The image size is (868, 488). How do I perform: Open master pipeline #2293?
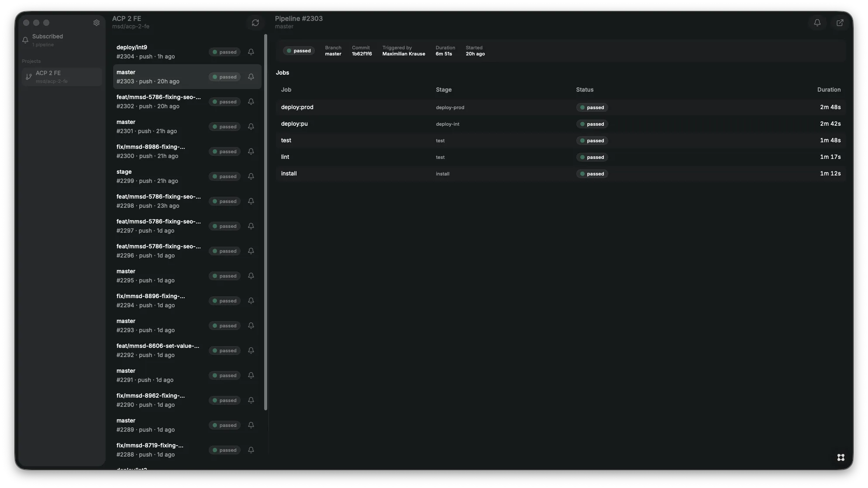[x=187, y=326]
